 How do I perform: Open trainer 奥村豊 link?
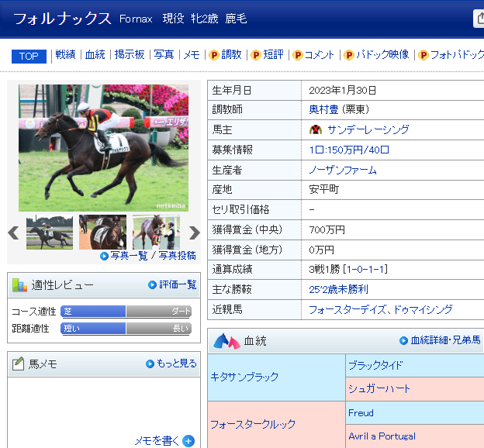323,109
